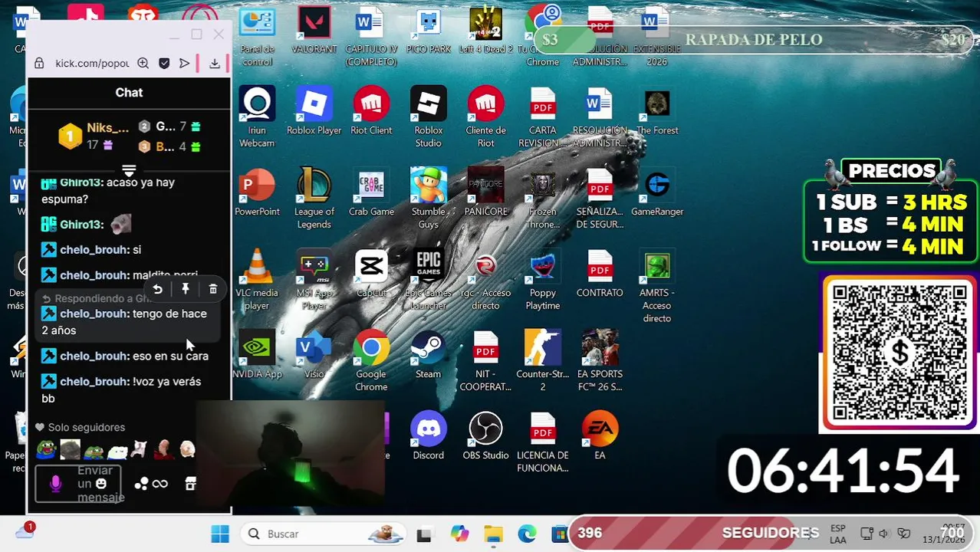Open CapCut desktop icon
Viewport: 980px width, 552px height.
pos(371,274)
